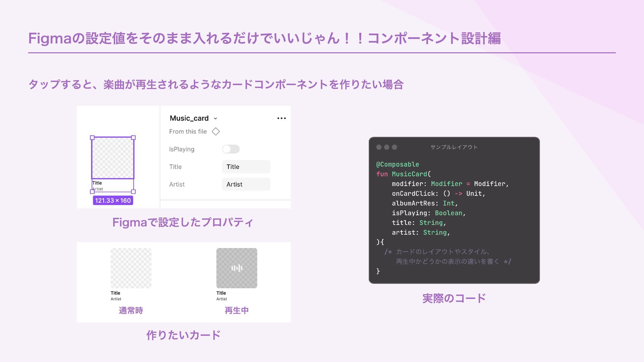Image resolution: width=644 pixels, height=362 pixels.
Task: Click the 通常時 label
Action: [131, 310]
